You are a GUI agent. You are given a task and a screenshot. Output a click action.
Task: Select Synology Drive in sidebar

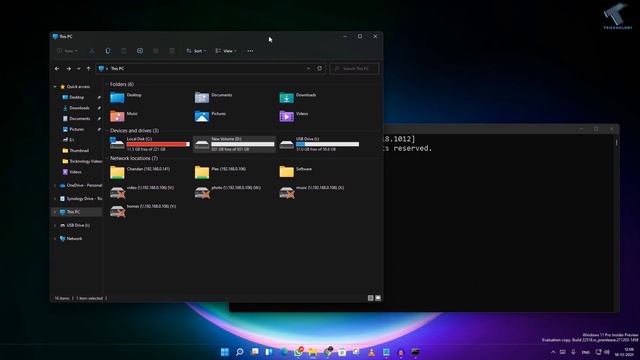click(x=84, y=198)
